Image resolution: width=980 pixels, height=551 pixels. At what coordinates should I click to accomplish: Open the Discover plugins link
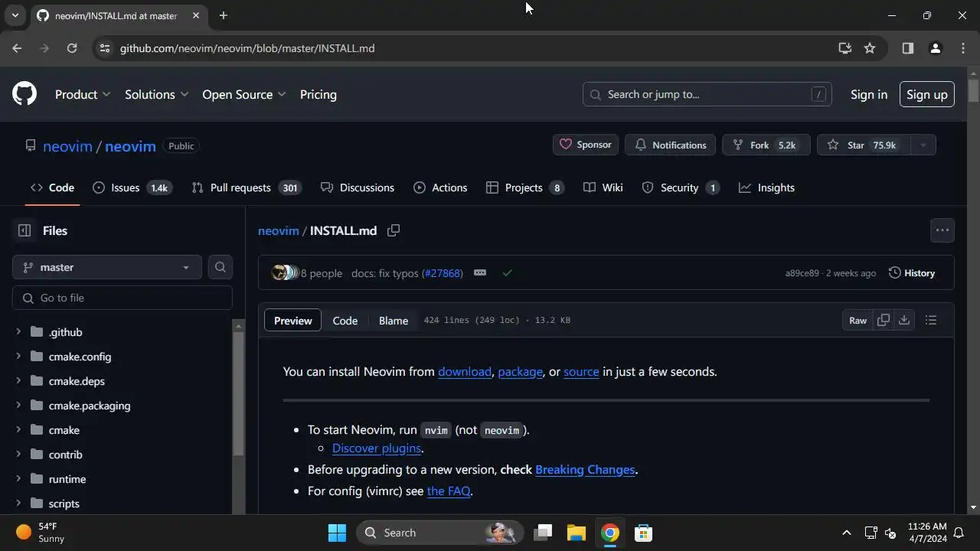click(x=377, y=448)
